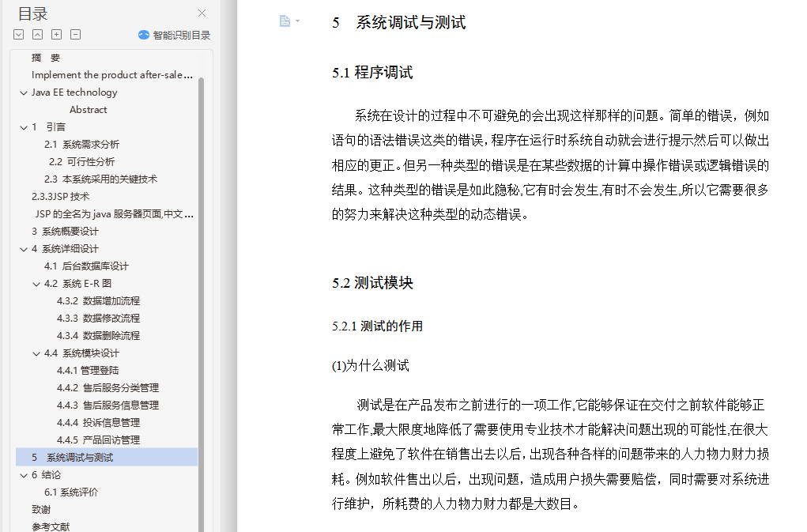The width and height of the screenshot is (807, 532).
Task: Go to 致谢 in the outline
Action: click(41, 510)
